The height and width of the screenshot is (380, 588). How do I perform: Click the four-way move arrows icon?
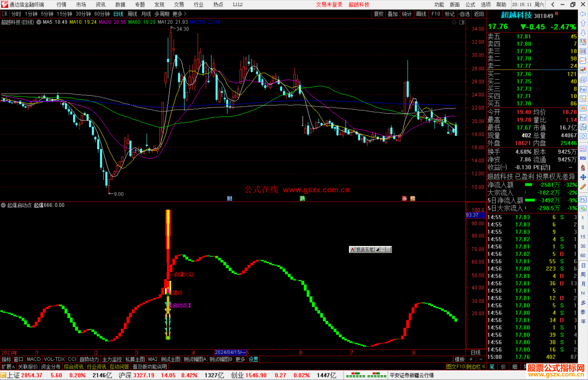[x=583, y=177]
